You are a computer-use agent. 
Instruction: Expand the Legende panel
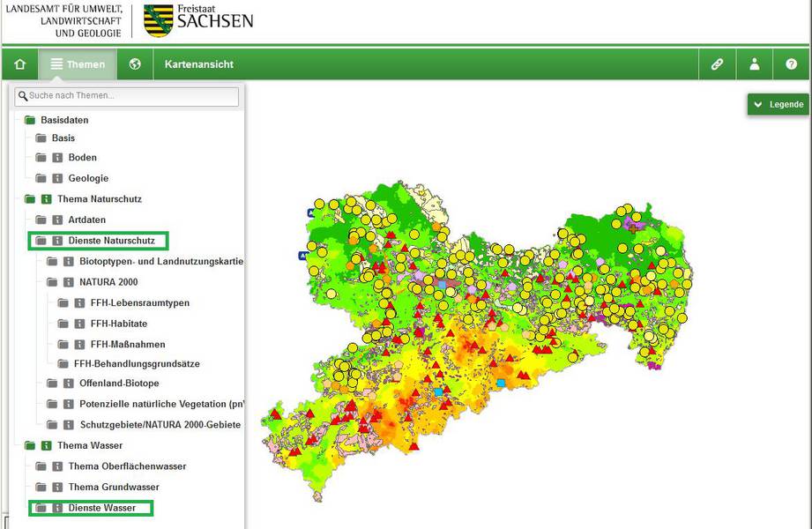click(778, 104)
